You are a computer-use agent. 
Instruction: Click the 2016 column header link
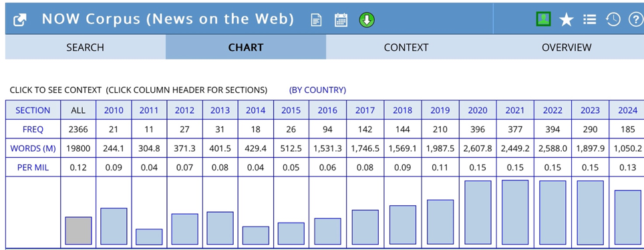point(327,110)
